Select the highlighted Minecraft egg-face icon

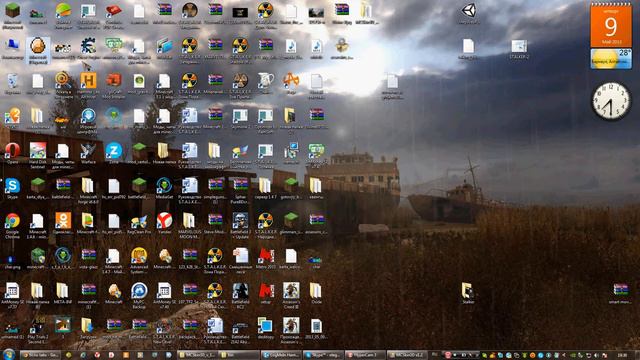38,50
